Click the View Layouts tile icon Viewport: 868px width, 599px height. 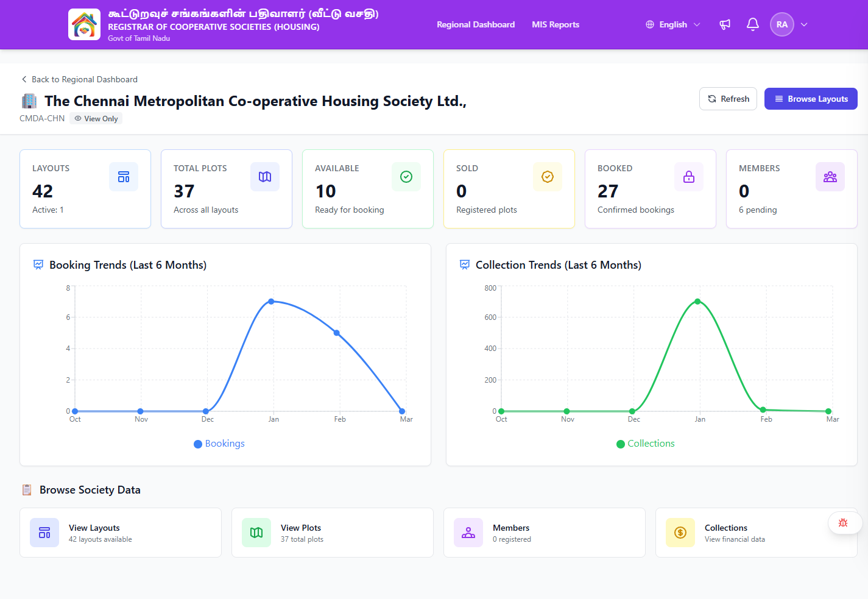[x=44, y=533]
